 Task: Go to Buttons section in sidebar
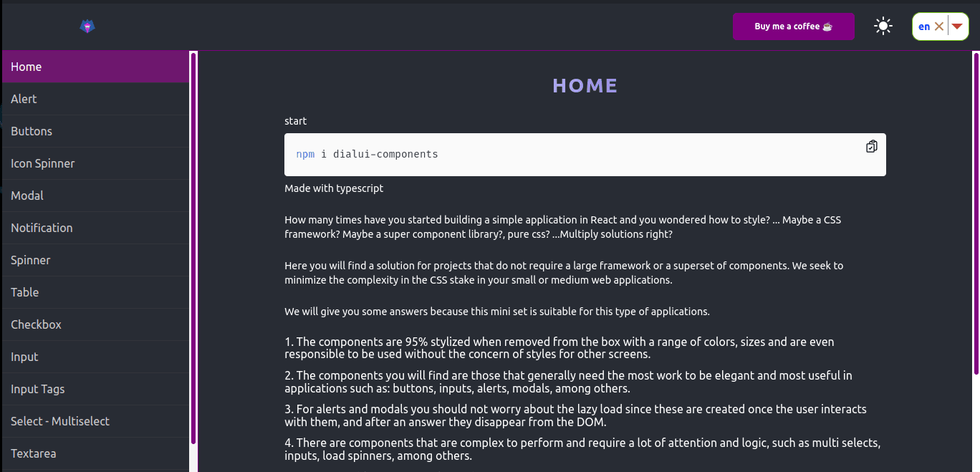pyautogui.click(x=95, y=131)
